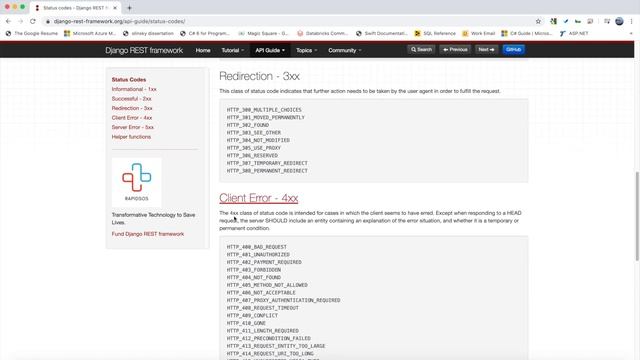Click the HTTP_400_BAD_REQUEST code line
640x360 pixels.
(x=256, y=247)
